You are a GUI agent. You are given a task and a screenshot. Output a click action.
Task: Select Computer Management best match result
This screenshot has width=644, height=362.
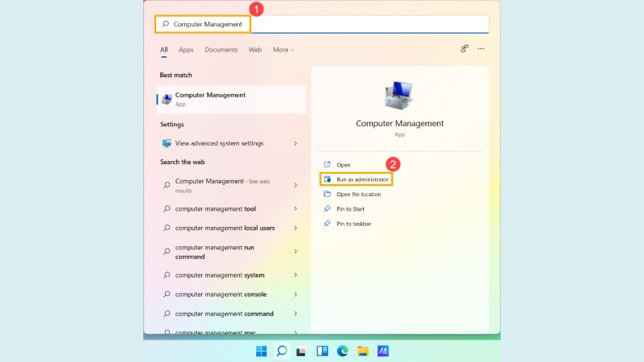click(231, 99)
